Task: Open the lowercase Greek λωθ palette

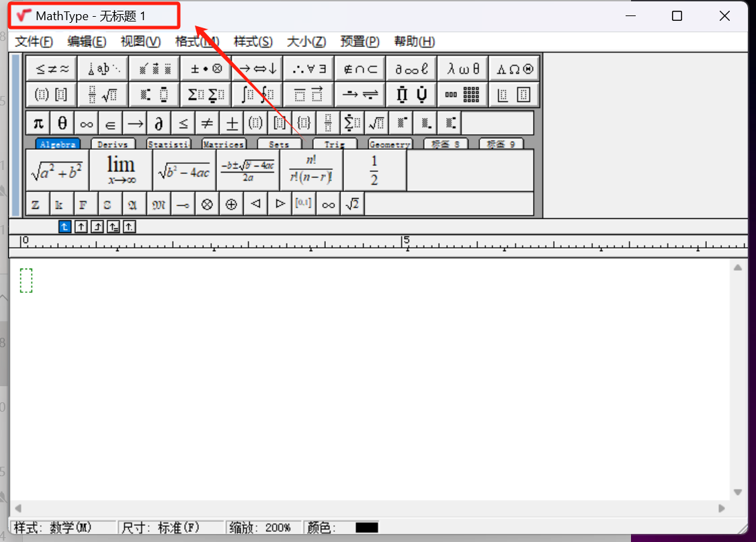Action: (463, 69)
